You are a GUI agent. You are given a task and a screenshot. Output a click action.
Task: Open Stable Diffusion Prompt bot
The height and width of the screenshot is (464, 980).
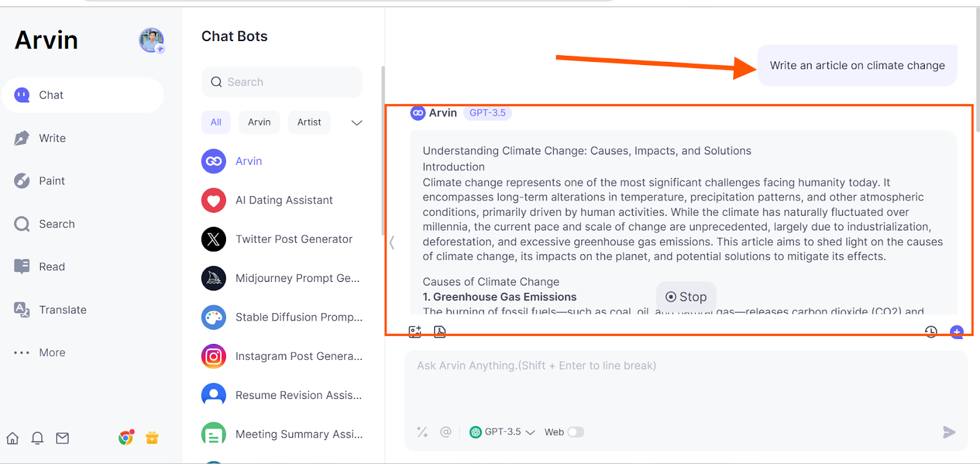point(282,317)
